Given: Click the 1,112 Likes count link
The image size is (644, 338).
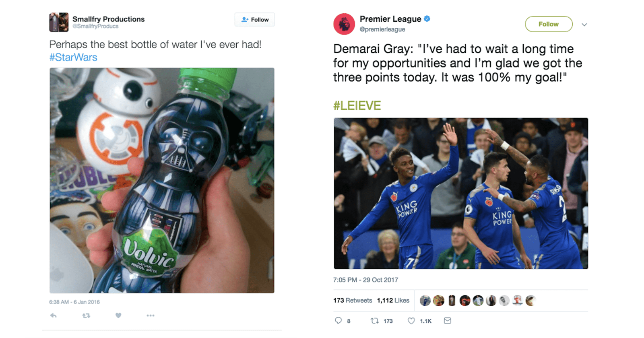Looking at the screenshot, I should point(393,300).
